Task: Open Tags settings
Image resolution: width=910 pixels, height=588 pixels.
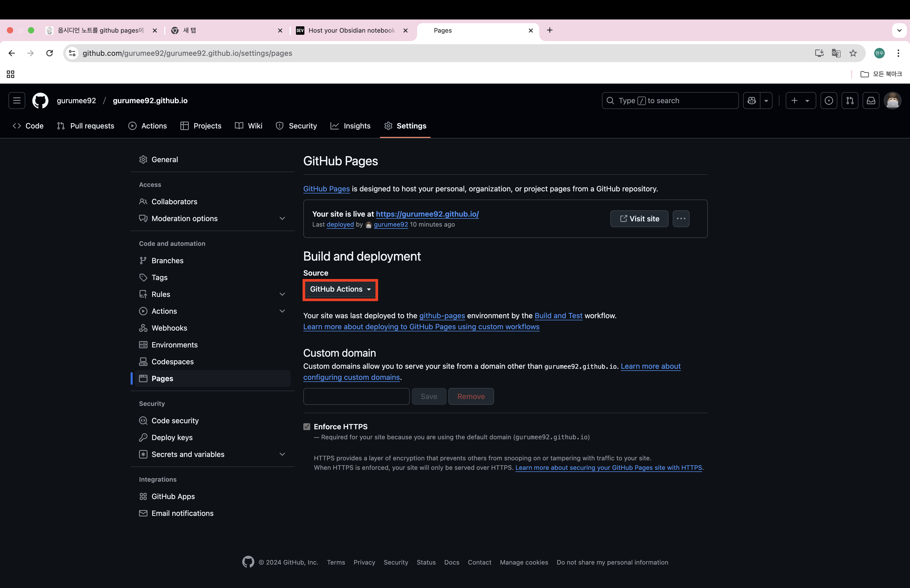Action: click(213, 277)
